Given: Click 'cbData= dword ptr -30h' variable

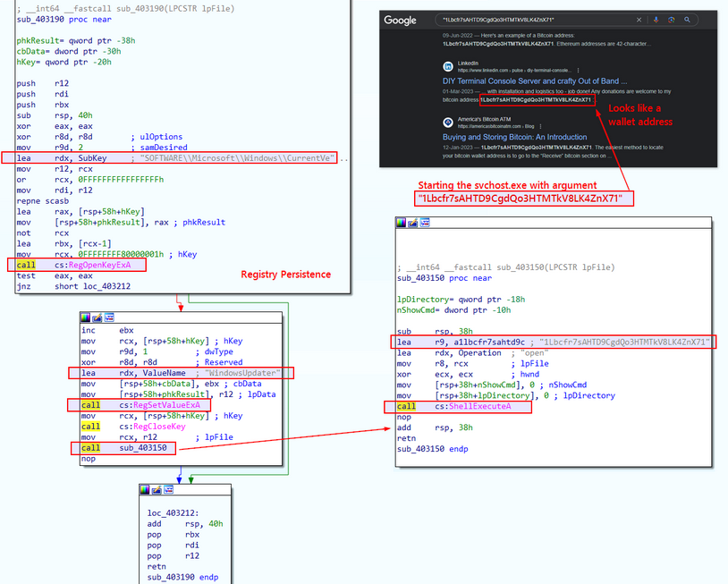Looking at the screenshot, I should [x=69, y=52].
